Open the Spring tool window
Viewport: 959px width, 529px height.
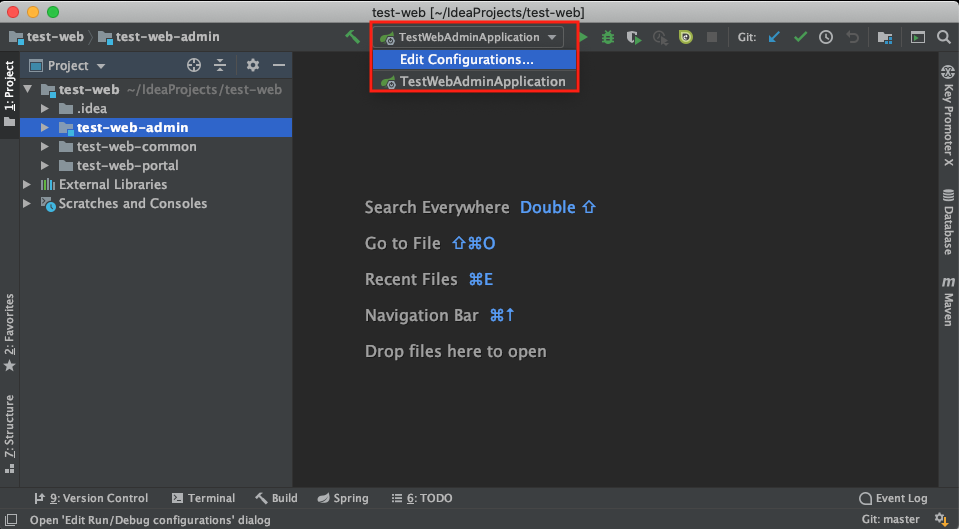coord(343,498)
